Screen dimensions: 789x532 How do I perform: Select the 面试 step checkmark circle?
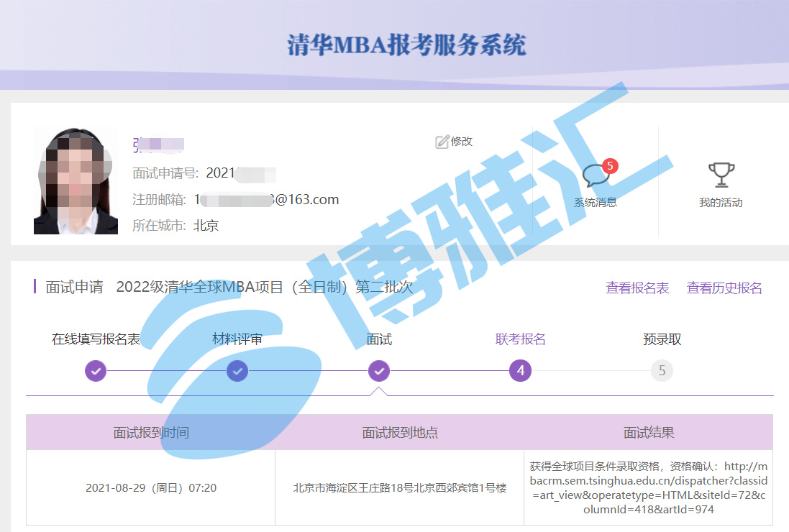379,371
